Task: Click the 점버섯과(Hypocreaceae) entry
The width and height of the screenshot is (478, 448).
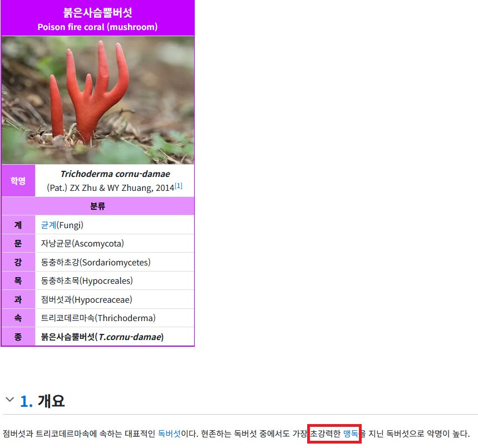Action: [x=86, y=299]
